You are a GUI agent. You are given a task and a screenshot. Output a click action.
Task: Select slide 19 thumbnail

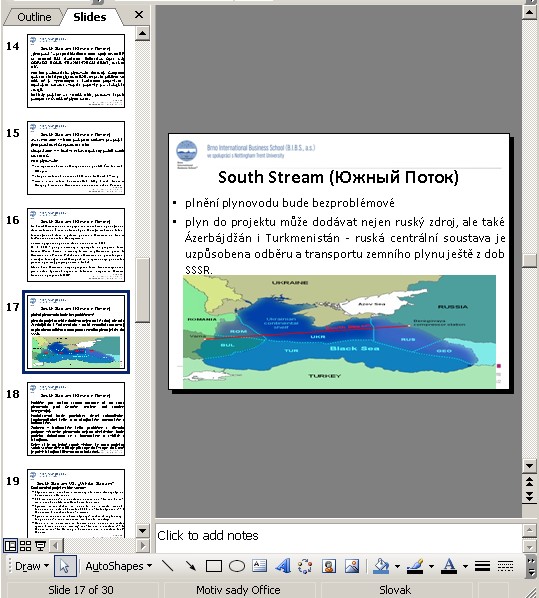76,503
